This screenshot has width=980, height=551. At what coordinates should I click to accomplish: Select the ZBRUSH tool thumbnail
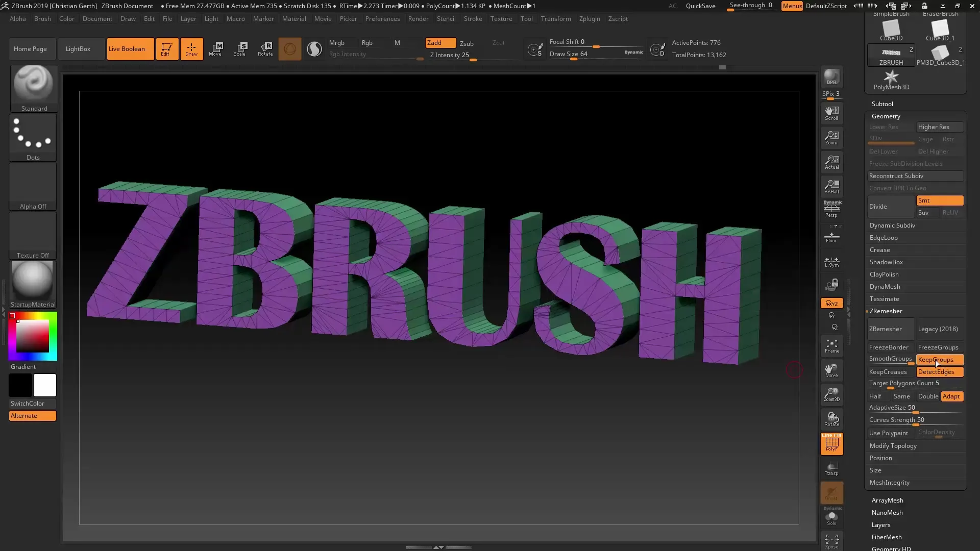[x=891, y=56]
